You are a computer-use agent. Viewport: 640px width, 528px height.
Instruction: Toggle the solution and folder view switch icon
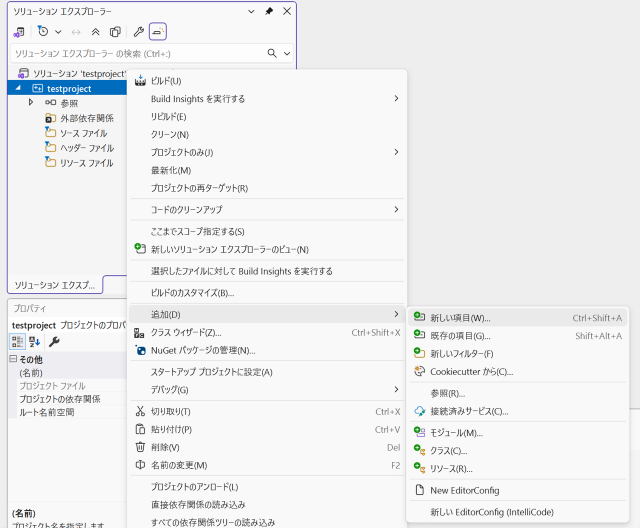pos(19,32)
